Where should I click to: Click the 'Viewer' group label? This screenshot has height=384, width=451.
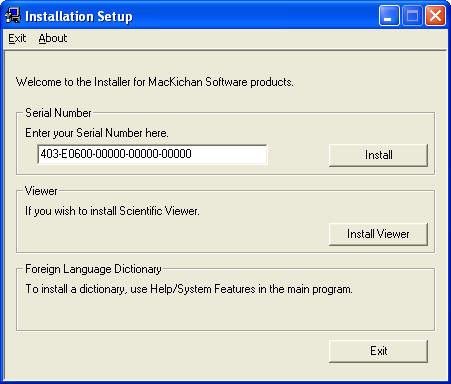[x=41, y=191]
